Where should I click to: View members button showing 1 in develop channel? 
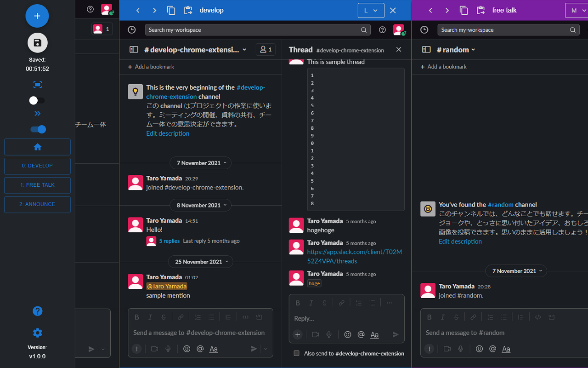tap(266, 50)
